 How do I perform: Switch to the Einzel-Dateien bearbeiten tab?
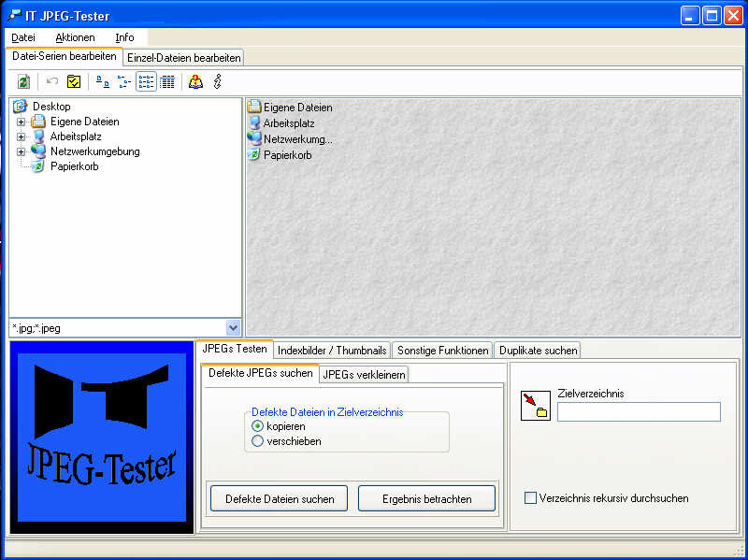183,57
